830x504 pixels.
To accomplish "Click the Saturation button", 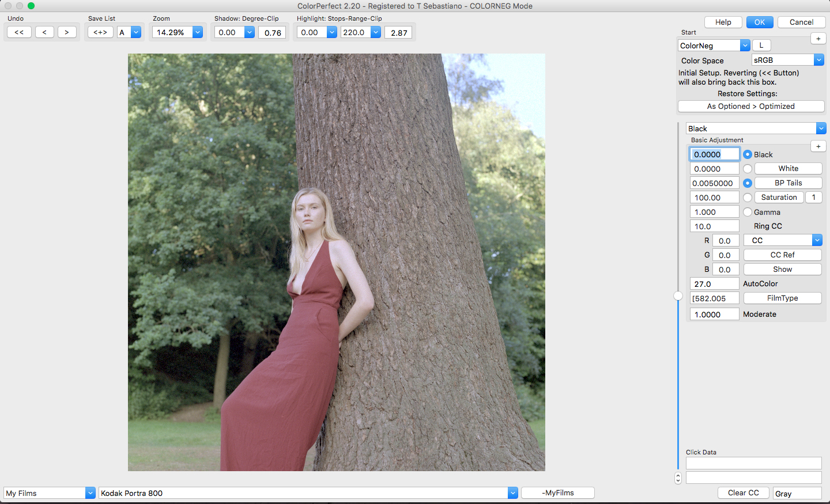I will [x=779, y=197].
